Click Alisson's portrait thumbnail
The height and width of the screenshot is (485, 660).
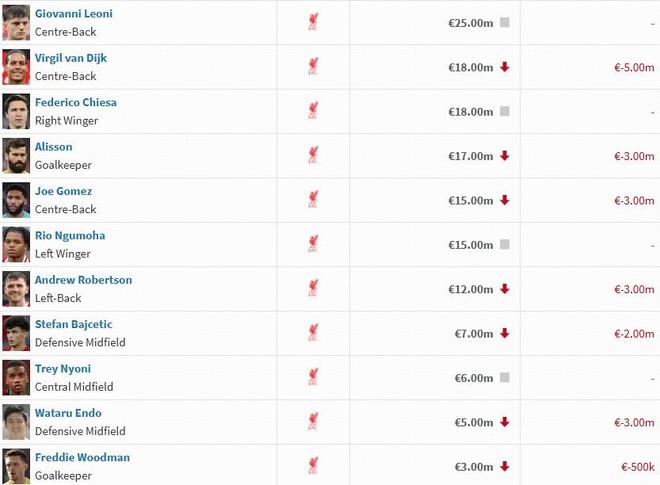[16, 156]
